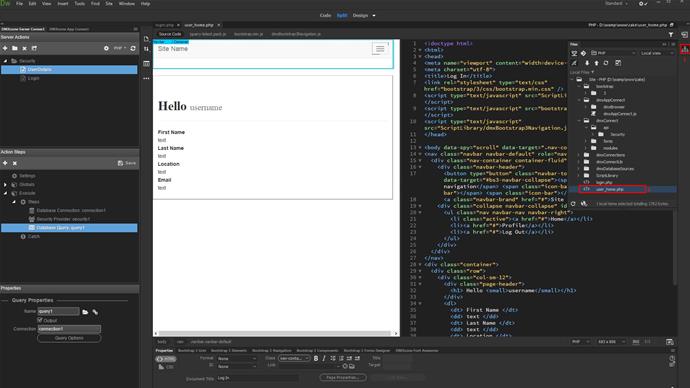690x388 pixels.
Task: Switch to Design view
Action: point(360,15)
